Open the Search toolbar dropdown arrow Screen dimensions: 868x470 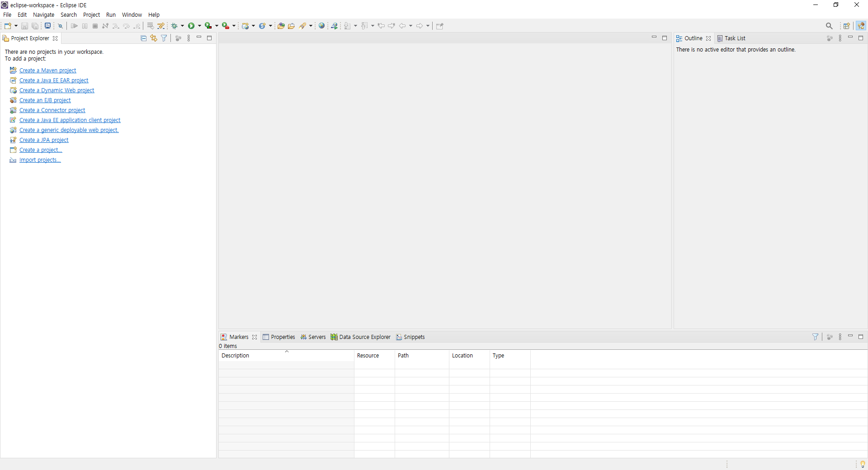(311, 26)
